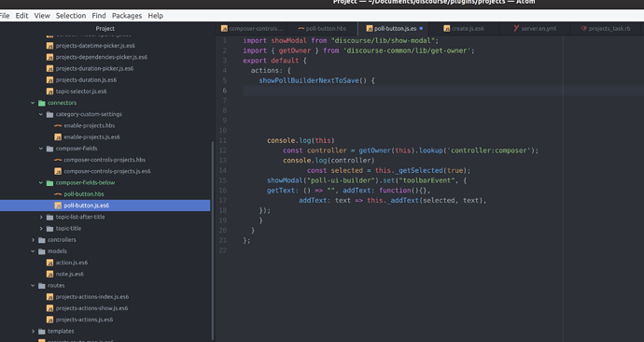The width and height of the screenshot is (644, 342).
Task: Click the green connectors folder icon
Action: click(x=41, y=103)
